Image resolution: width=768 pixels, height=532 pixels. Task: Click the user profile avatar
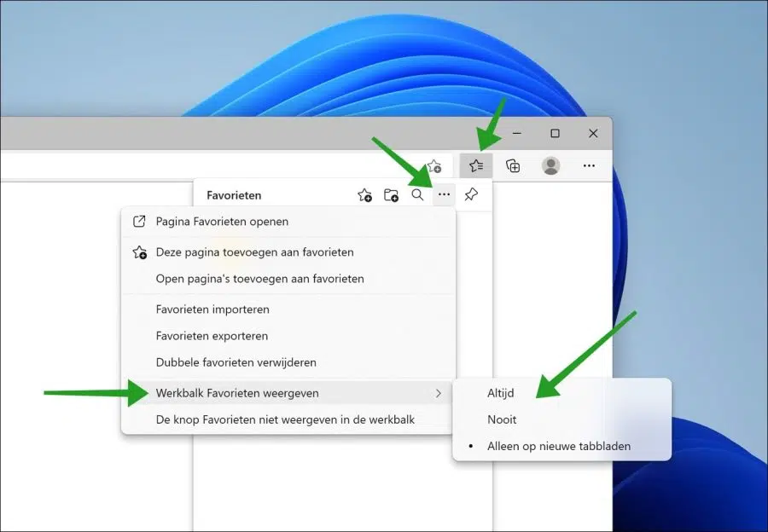click(550, 166)
